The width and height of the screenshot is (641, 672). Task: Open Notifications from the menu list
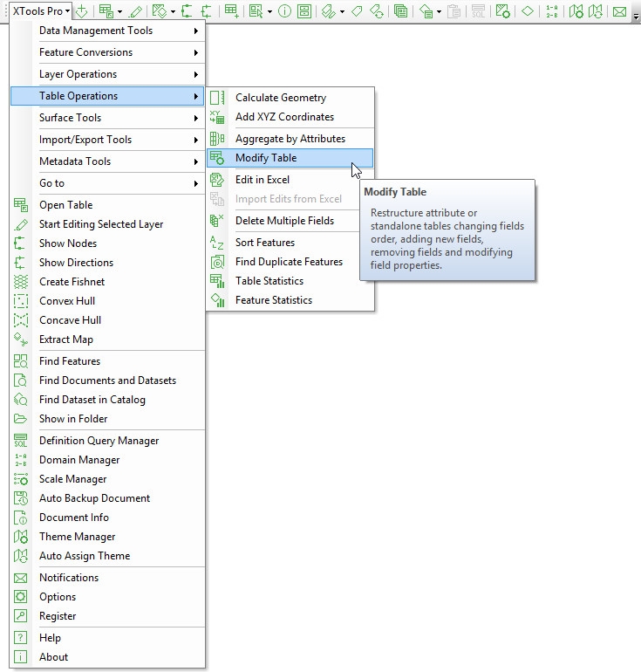tap(108, 578)
